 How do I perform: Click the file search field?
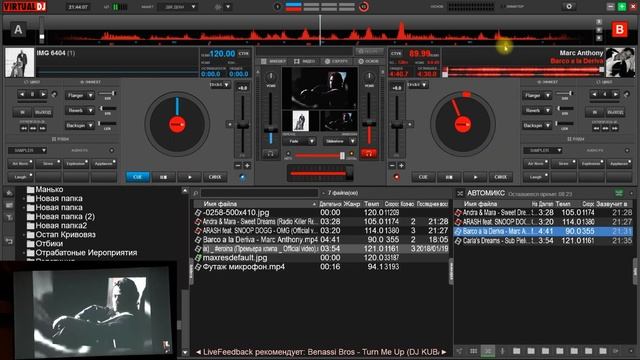[x=259, y=193]
